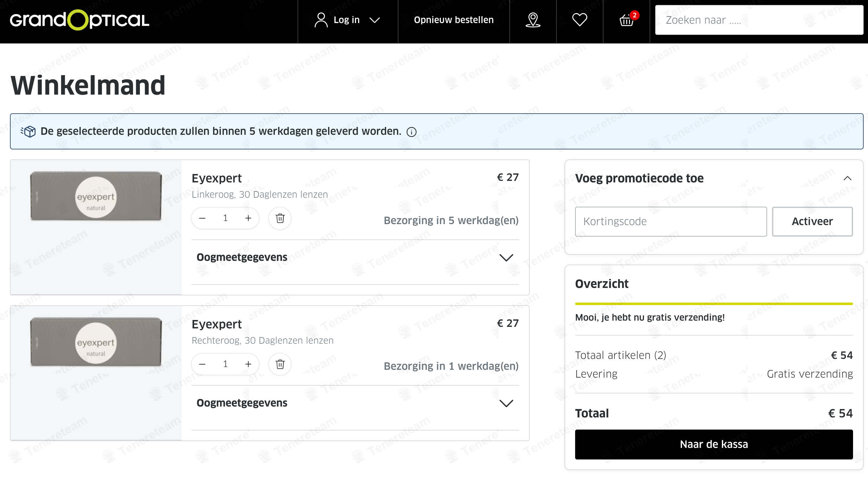Click the Activeer button
868x480 pixels.
pos(812,222)
